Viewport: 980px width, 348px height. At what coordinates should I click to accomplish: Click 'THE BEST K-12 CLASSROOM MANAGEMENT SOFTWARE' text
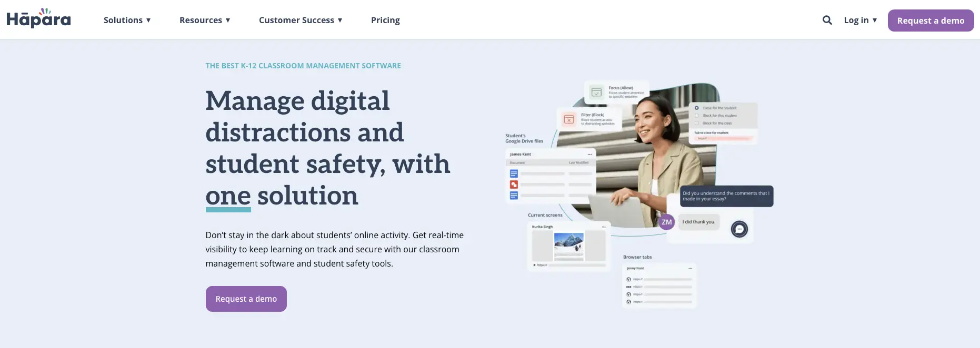coord(303,66)
